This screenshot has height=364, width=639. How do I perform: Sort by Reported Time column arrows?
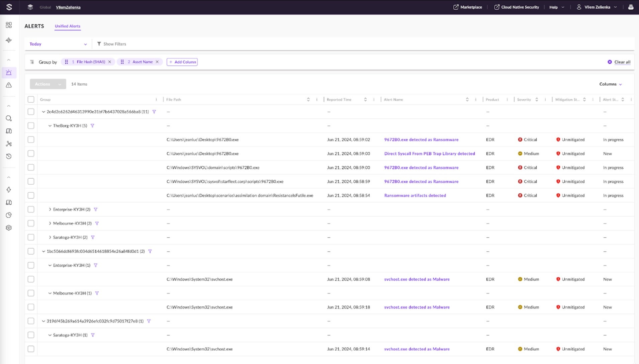(365, 100)
